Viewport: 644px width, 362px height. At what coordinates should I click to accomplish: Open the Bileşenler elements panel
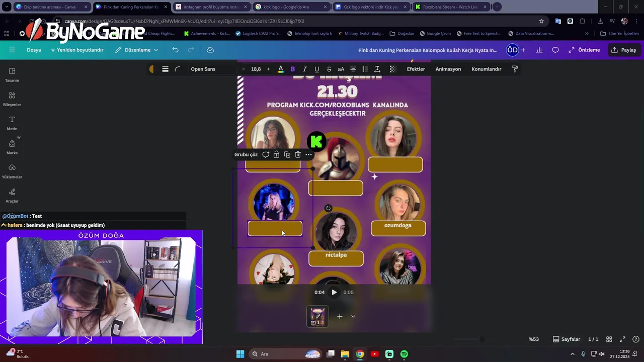click(12, 99)
